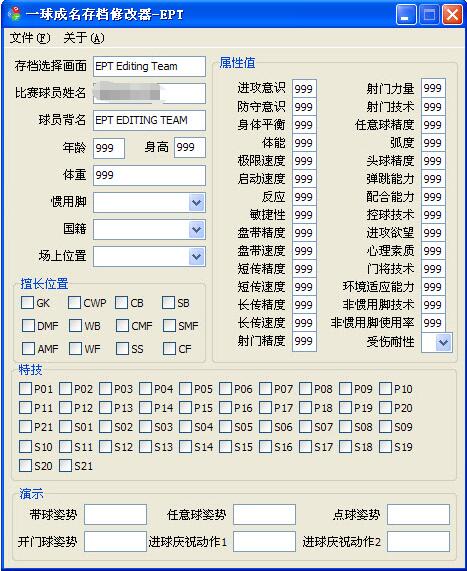Image resolution: width=467 pixels, height=571 pixels.
Task: Enable the SB position checkbox
Action: 168,303
